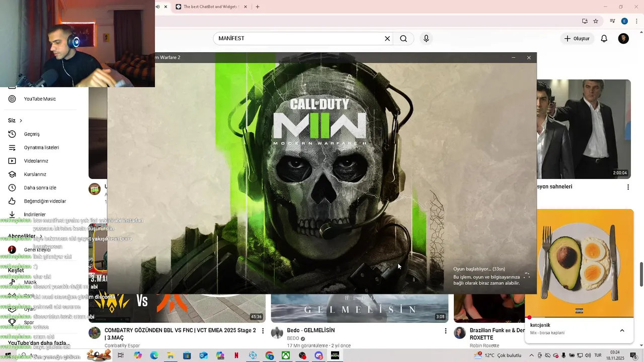This screenshot has width=644, height=362.
Task: Open the Bedo GELMELİSİN video three-dot options
Action: tap(445, 331)
